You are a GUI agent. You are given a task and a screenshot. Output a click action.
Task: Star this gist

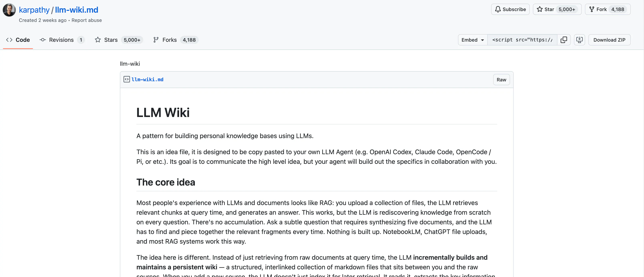click(x=546, y=9)
